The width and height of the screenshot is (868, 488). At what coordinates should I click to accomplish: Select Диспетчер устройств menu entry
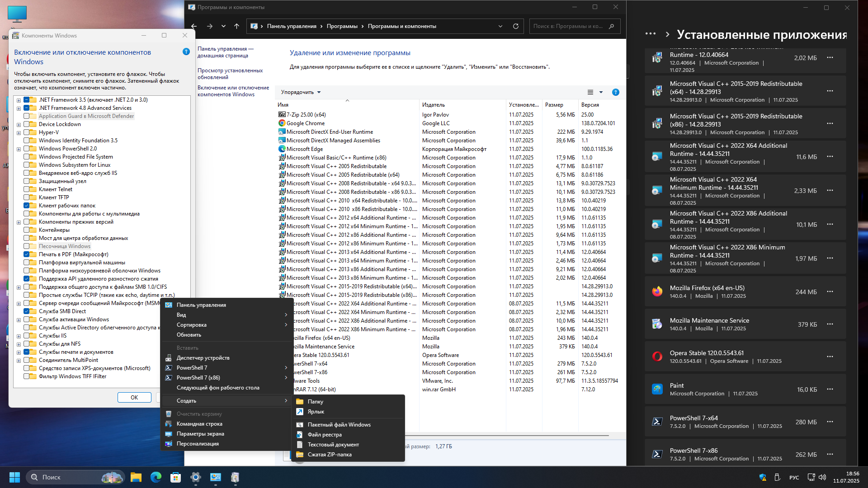[226, 358]
